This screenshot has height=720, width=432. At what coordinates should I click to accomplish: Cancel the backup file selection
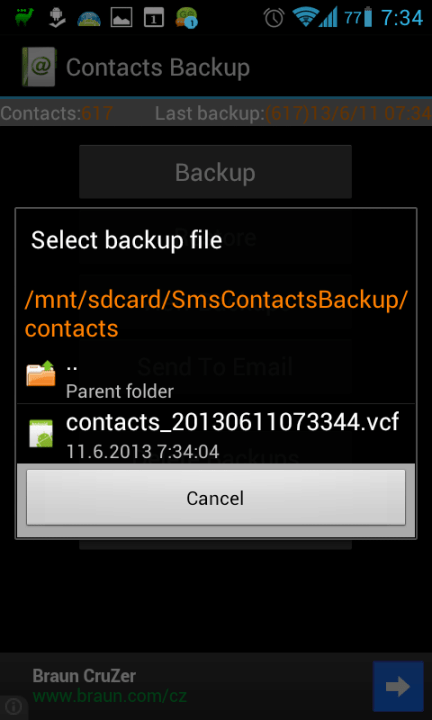216,497
